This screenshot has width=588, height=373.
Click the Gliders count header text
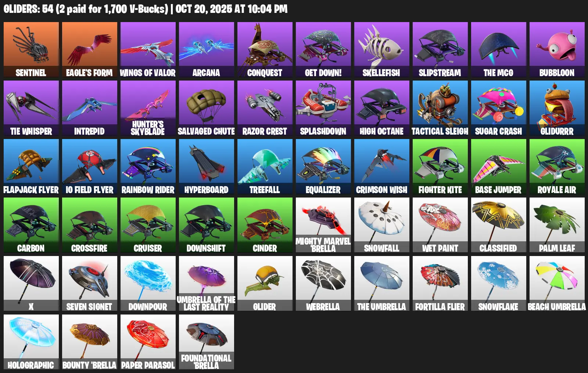pos(146,9)
